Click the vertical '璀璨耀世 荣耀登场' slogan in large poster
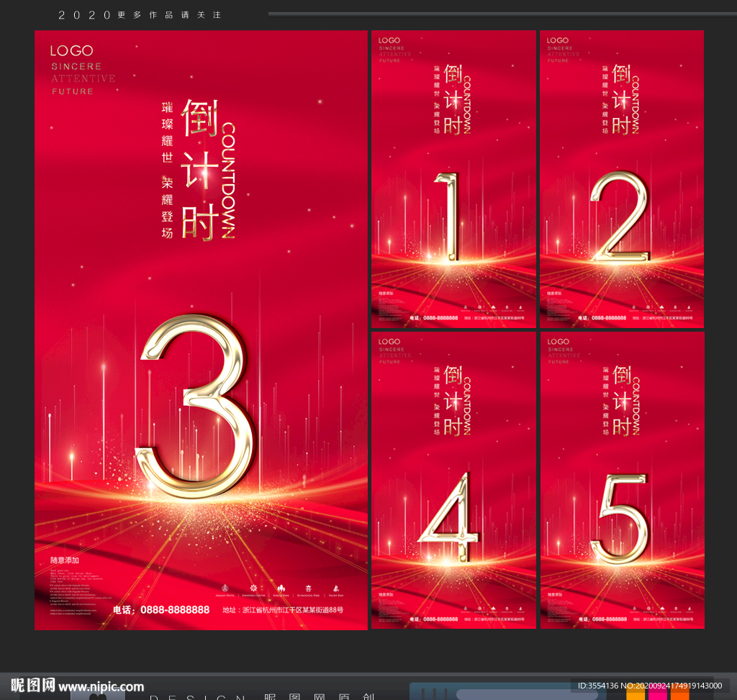737x700 pixels. tap(167, 170)
